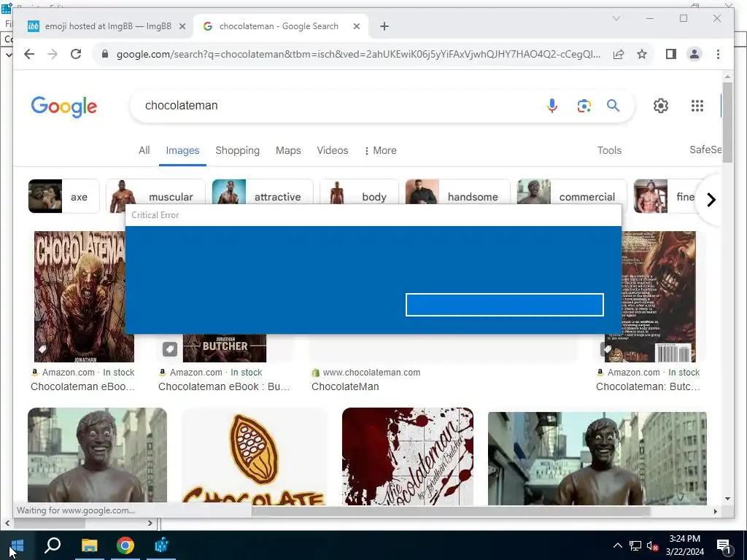Click the magnifier search button
The width and height of the screenshot is (747, 560).
click(613, 105)
